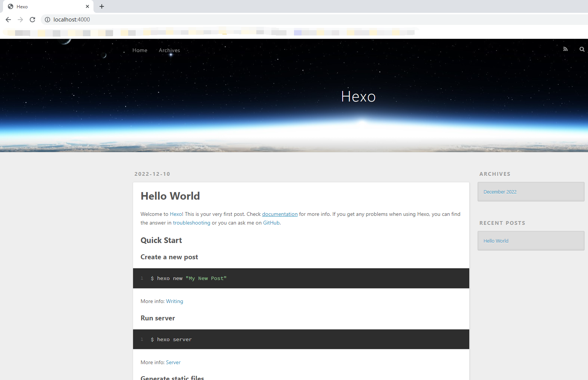This screenshot has height=380, width=588.
Task: Open Archives in the navigation
Action: point(169,50)
